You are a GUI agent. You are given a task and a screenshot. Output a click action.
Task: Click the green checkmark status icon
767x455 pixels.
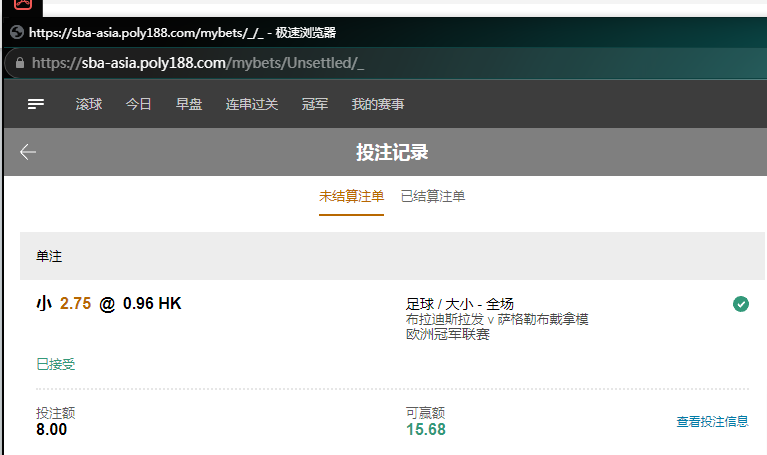click(741, 304)
